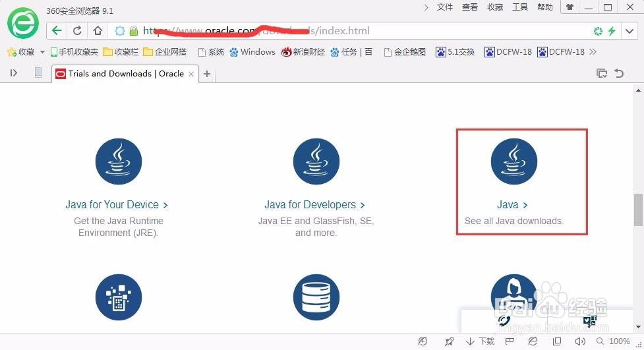Screen dimensions: 644x350
Task: Close the Trials and Downloads tab
Action: (191, 74)
